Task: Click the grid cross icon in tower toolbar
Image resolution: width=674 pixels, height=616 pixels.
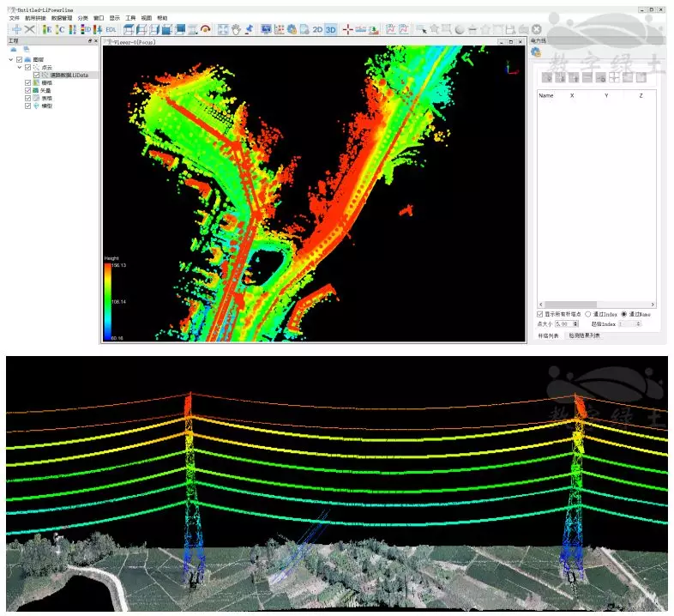Action: pyautogui.click(x=614, y=77)
